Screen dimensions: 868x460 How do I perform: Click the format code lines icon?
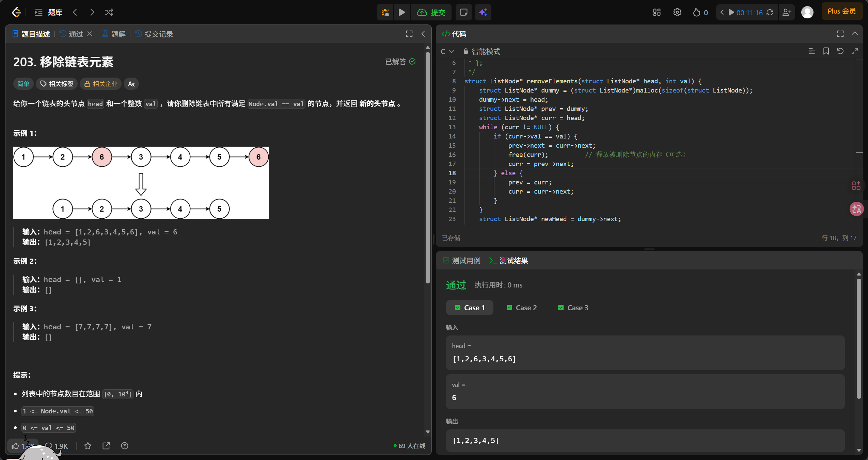pyautogui.click(x=812, y=51)
